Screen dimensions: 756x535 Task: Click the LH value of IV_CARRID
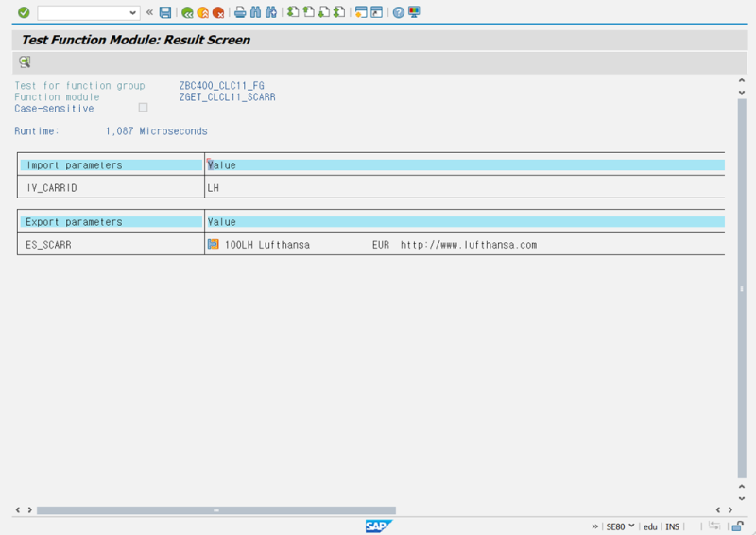pos(214,188)
